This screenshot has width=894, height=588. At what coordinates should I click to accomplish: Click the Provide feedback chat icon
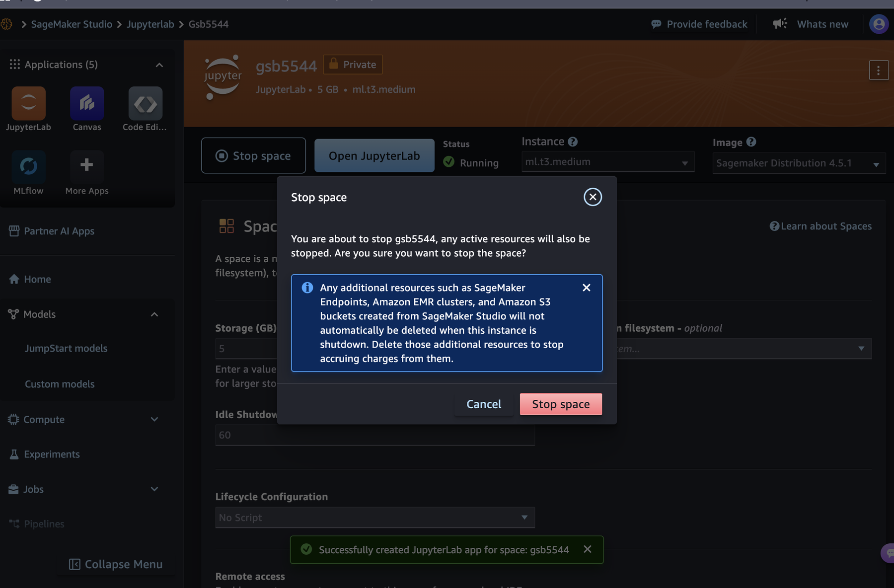point(656,24)
